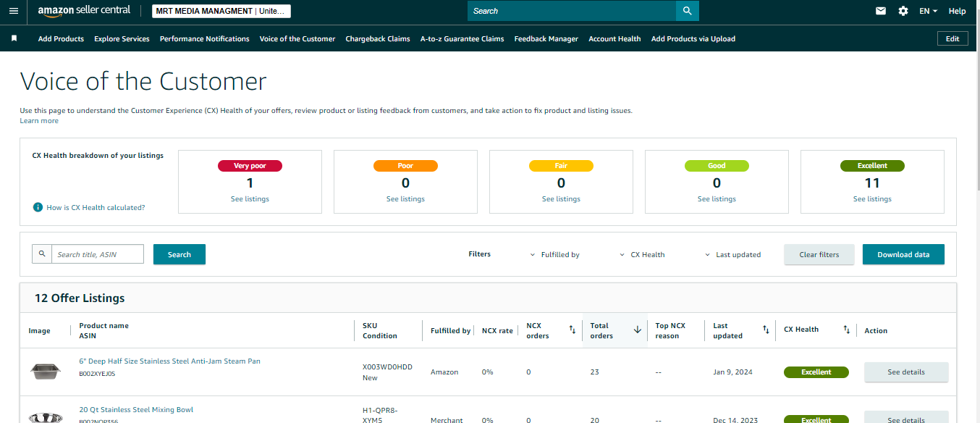Screen dimensions: 980x423
Task: Open Add Products menu item
Action: [x=61, y=38]
